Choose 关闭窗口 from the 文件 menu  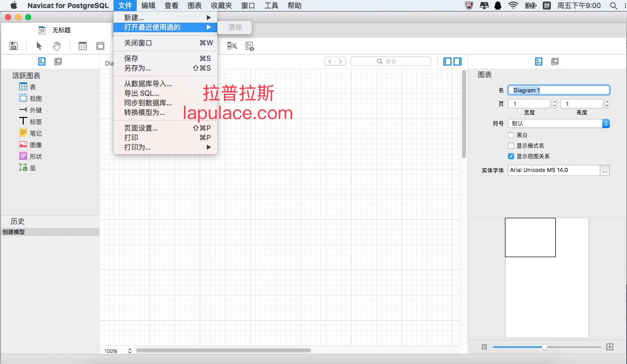[x=165, y=43]
